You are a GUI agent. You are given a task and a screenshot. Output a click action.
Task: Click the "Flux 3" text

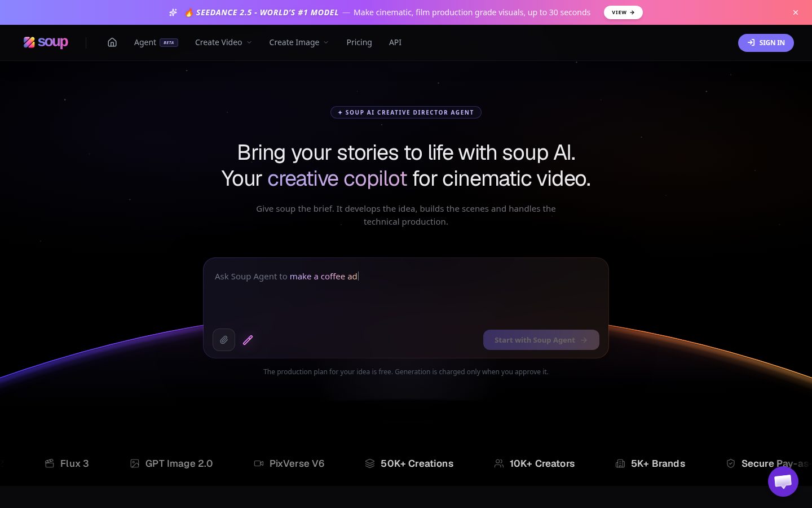tap(74, 463)
